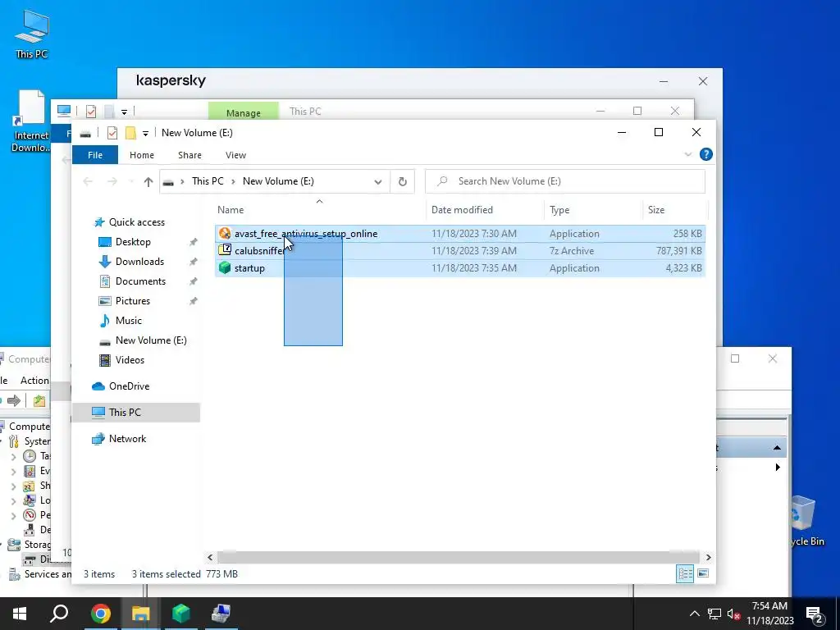Open Network in the navigation pane
This screenshot has height=630, width=840.
[127, 439]
